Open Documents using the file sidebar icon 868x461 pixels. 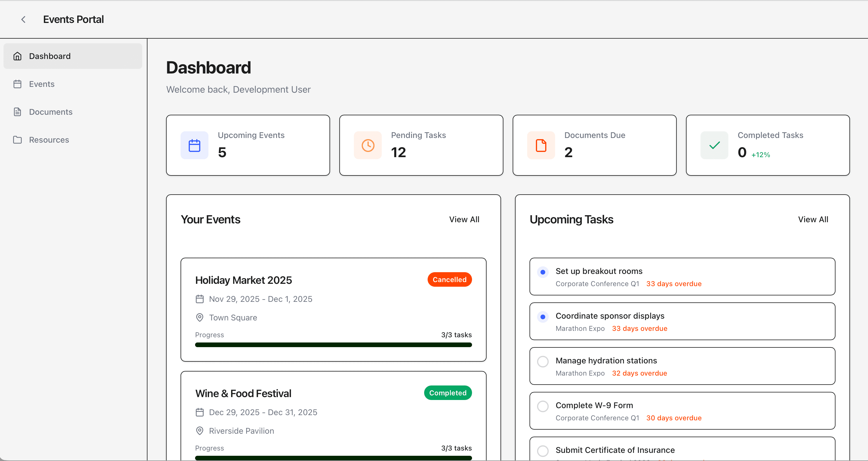(x=17, y=112)
